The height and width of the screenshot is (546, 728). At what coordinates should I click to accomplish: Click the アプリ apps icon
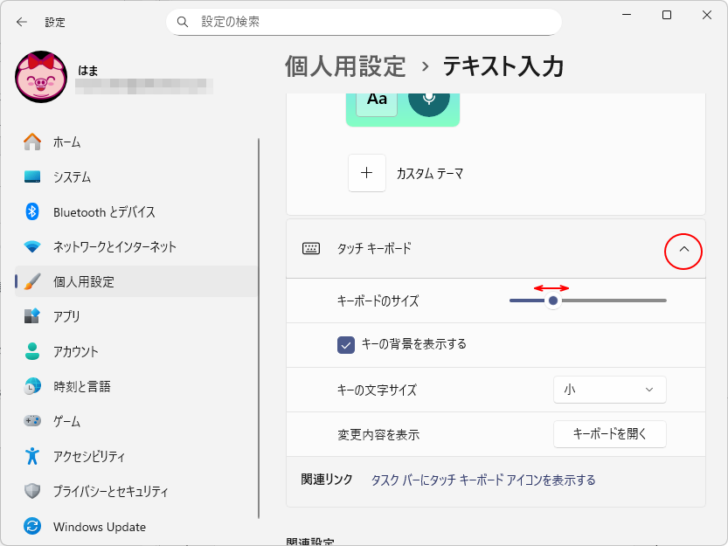pyautogui.click(x=32, y=316)
